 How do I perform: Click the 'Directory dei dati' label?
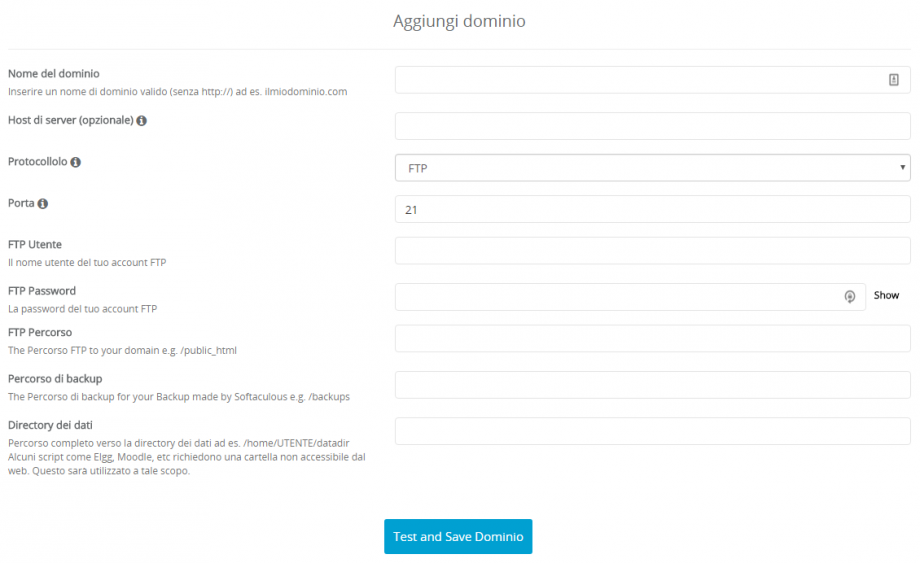click(x=50, y=425)
